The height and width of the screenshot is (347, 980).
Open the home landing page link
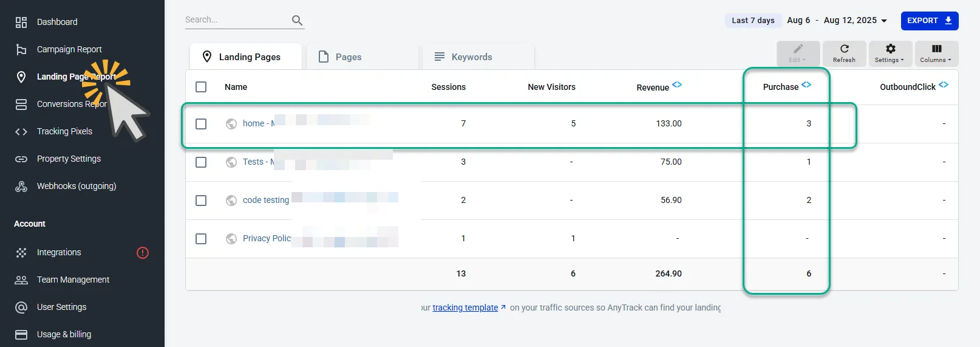(259, 123)
